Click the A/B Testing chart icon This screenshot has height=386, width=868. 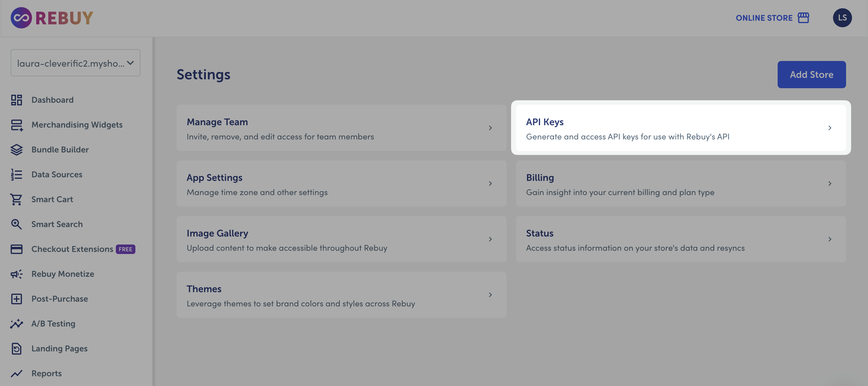(x=16, y=324)
